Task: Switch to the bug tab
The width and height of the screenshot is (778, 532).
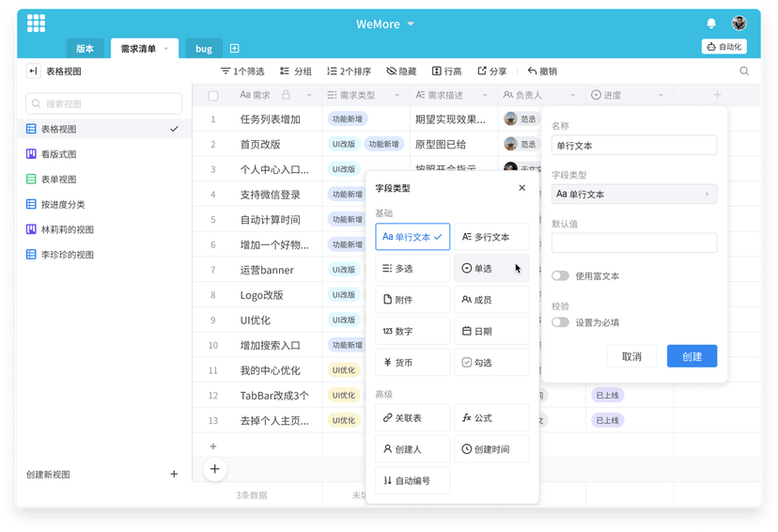Action: (204, 49)
